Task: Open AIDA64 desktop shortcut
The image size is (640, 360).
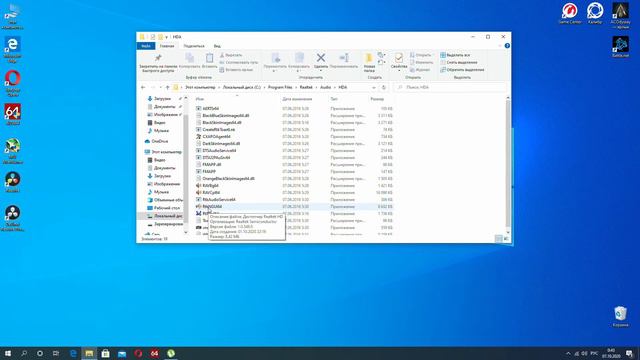Action: [x=13, y=114]
